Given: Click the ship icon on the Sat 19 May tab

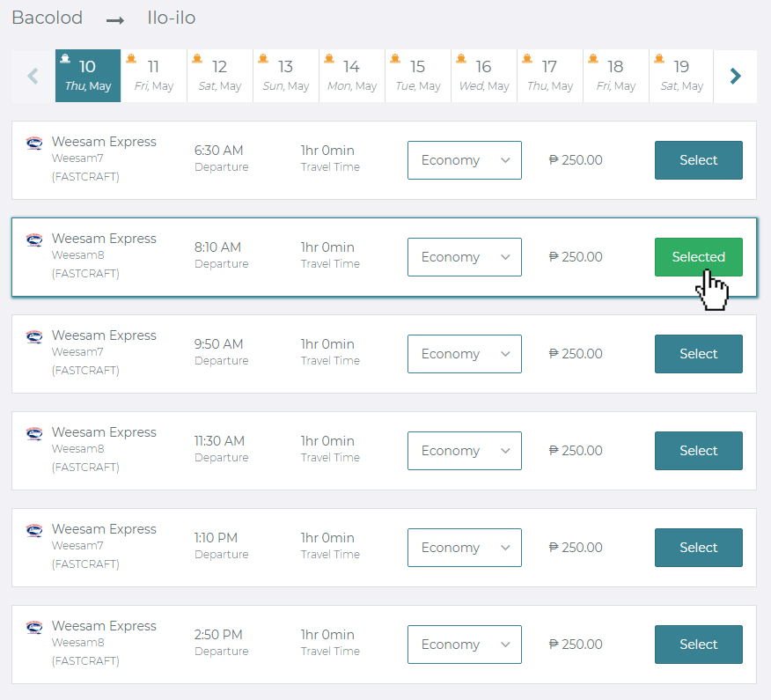Looking at the screenshot, I should pos(659,59).
